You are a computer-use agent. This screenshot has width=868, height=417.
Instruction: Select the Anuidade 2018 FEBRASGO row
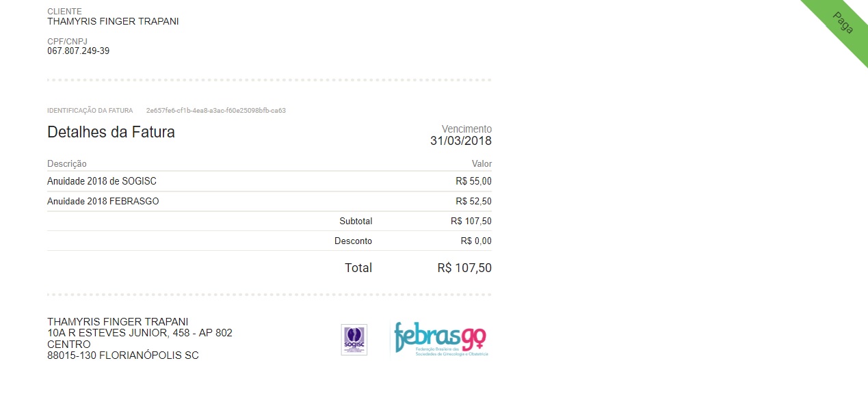pos(103,201)
